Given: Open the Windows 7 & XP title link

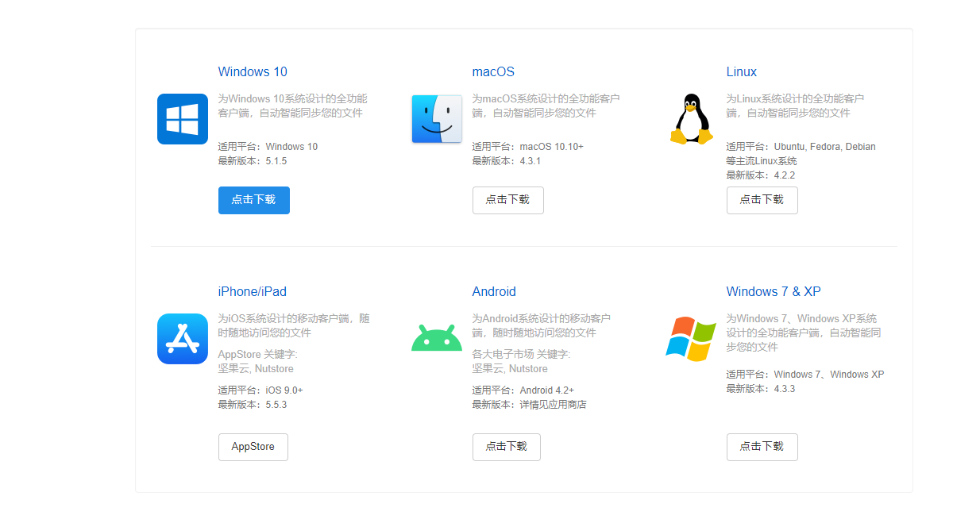Looking at the screenshot, I should [774, 291].
